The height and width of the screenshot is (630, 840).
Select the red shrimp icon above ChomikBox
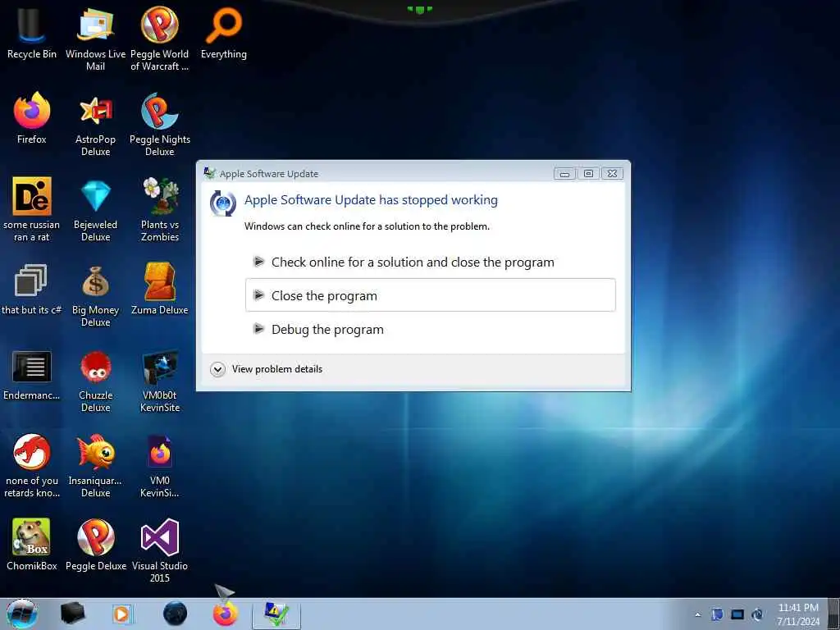click(32, 465)
